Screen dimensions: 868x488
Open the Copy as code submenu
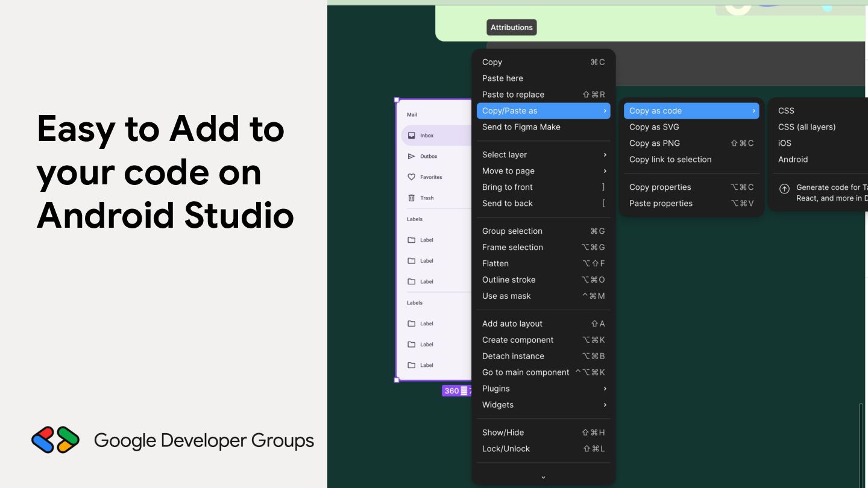click(x=691, y=111)
